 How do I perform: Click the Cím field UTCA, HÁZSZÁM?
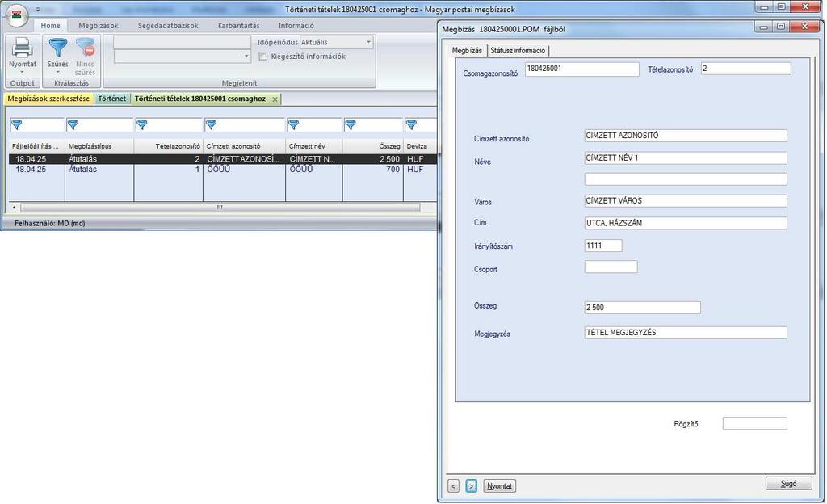pyautogui.click(x=686, y=223)
